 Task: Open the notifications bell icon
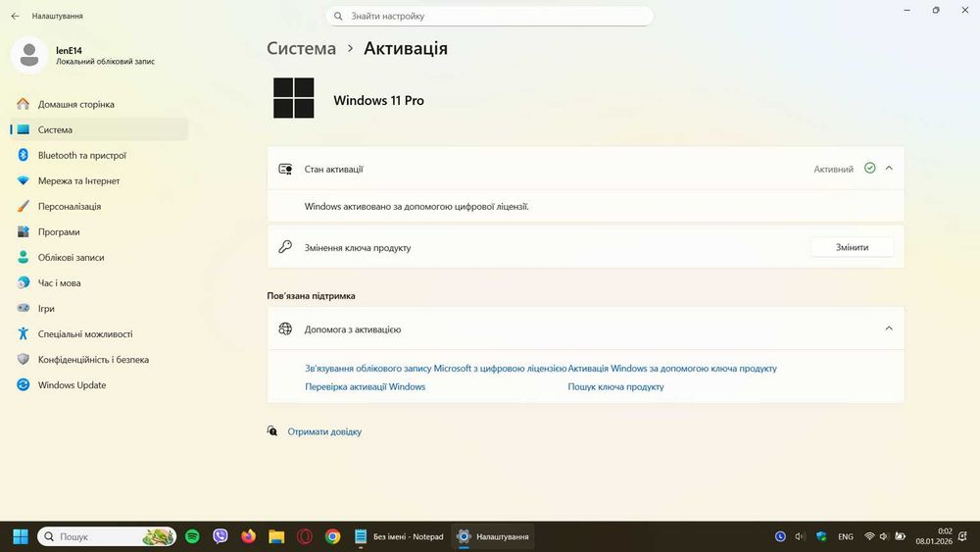[x=963, y=536]
